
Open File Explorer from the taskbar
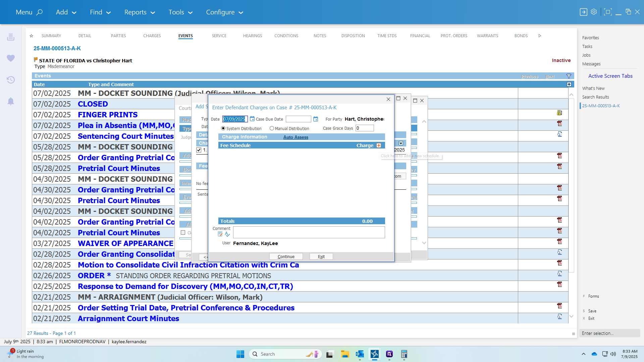click(x=345, y=354)
